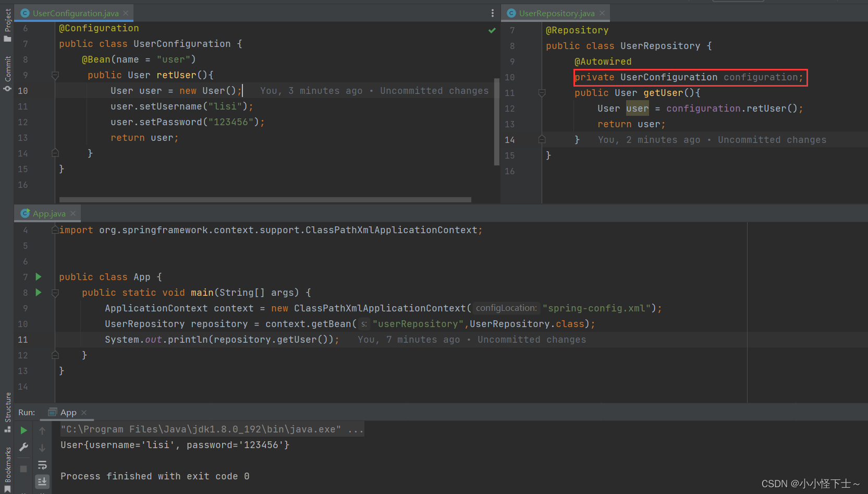Screen dimensions: 868x494
Task: Close App tab in Run panel
Action: (x=84, y=412)
